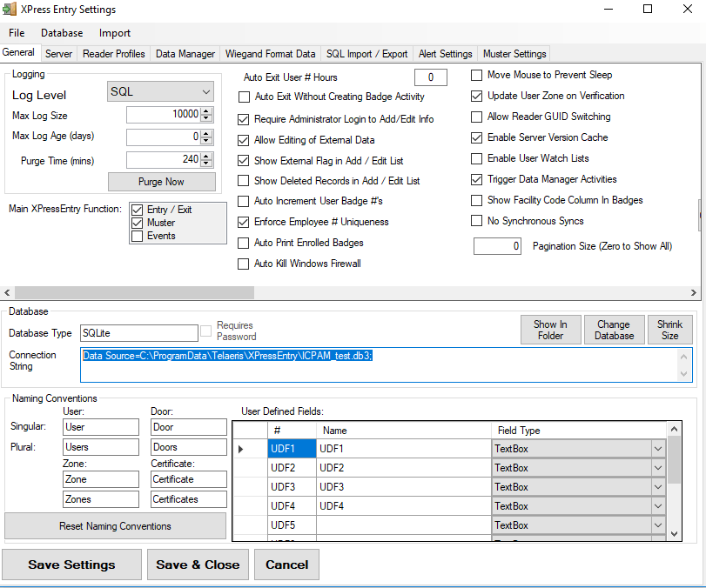
Task: Switch to the Alert Settings tab
Action: (x=445, y=53)
